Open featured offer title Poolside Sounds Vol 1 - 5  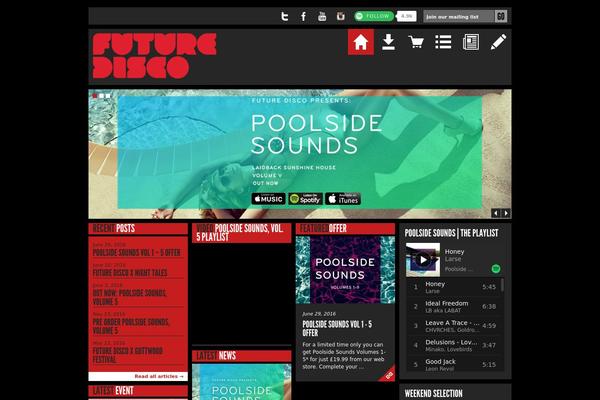point(337,328)
